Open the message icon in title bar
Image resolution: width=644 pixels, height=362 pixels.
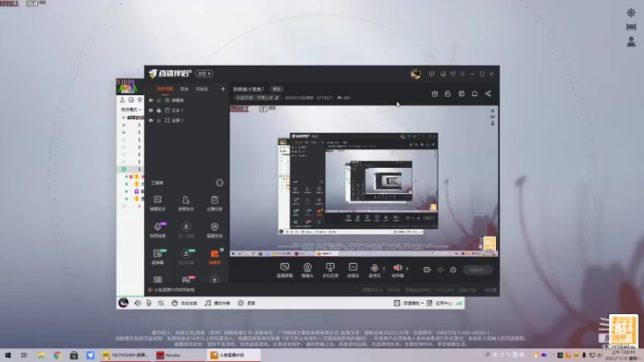pyautogui.click(x=431, y=74)
